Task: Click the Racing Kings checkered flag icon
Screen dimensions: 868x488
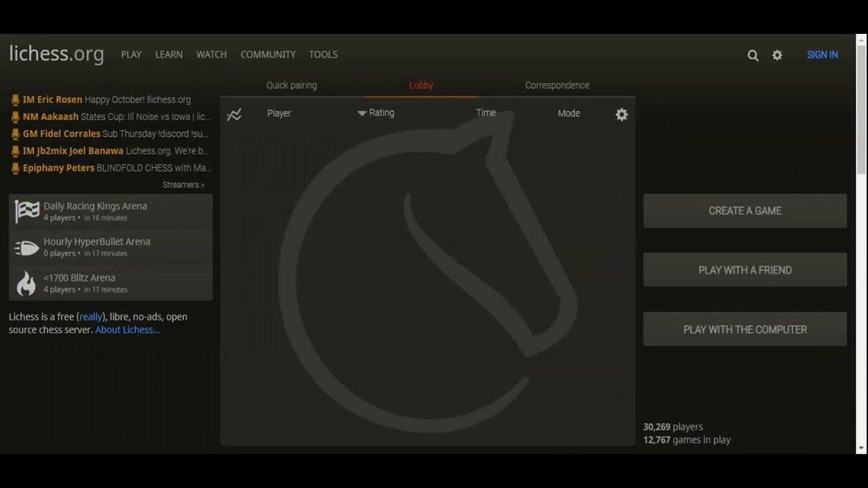Action: coord(26,211)
